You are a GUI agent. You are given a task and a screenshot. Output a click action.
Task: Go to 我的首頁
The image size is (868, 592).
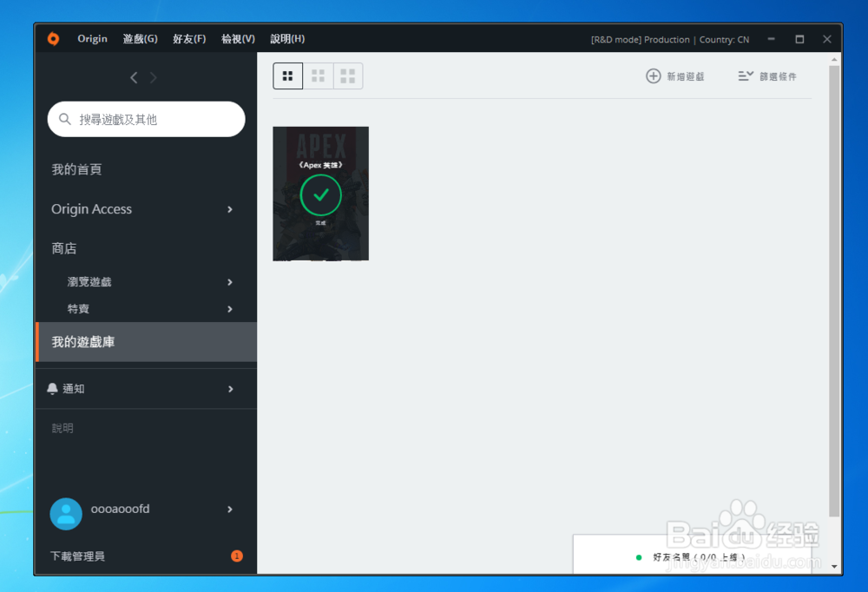click(76, 169)
